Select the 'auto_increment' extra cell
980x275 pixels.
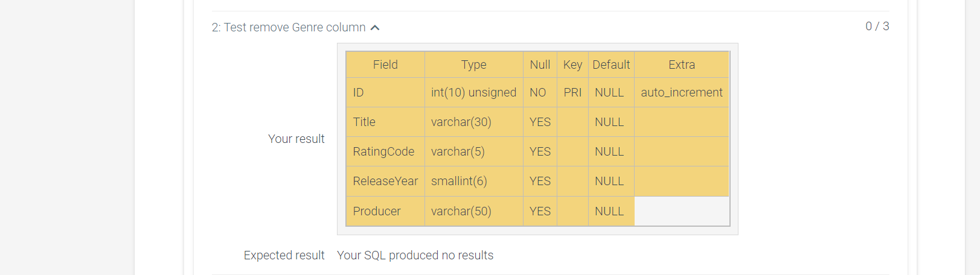(x=682, y=92)
